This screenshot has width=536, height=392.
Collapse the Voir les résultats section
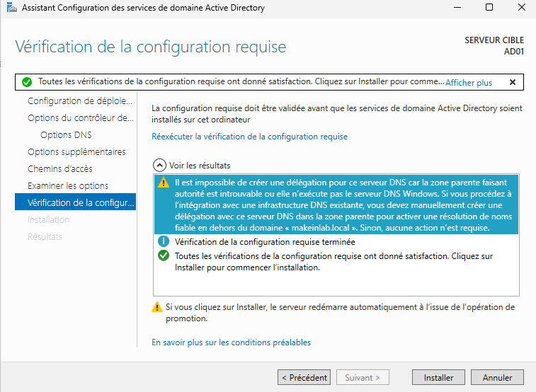click(161, 166)
